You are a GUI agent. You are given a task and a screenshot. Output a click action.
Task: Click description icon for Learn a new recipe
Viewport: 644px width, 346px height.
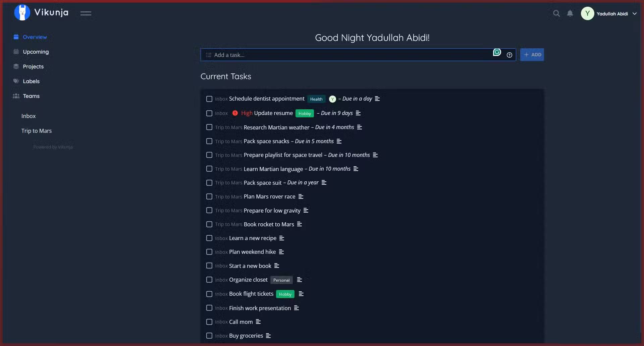282,238
